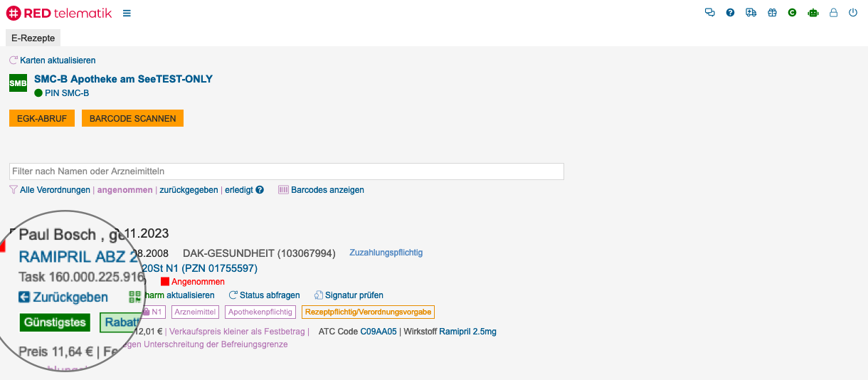Click the padlock lock icon
Image resolution: width=868 pixels, height=380 pixels.
[x=834, y=13]
